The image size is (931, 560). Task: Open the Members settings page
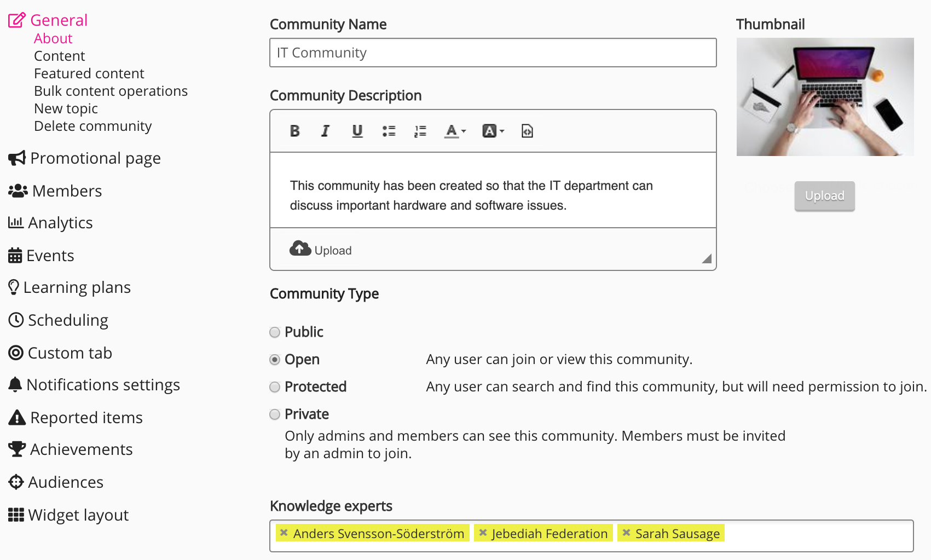[x=67, y=191]
